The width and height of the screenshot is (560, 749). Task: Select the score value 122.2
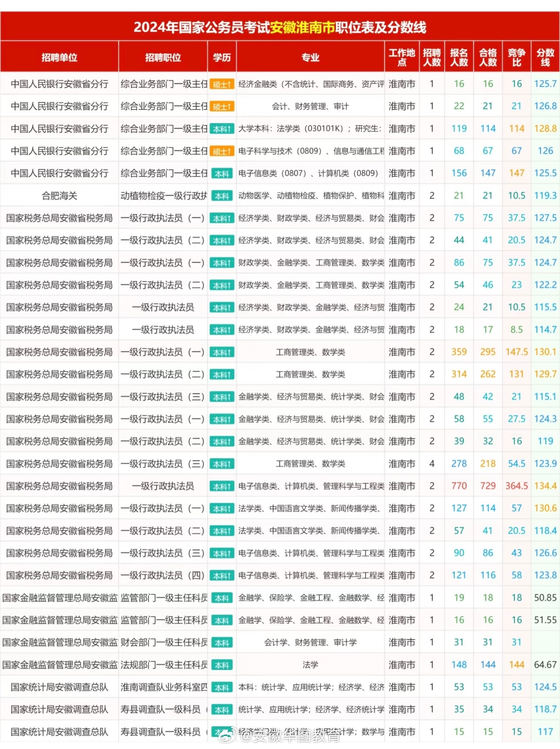click(545, 285)
